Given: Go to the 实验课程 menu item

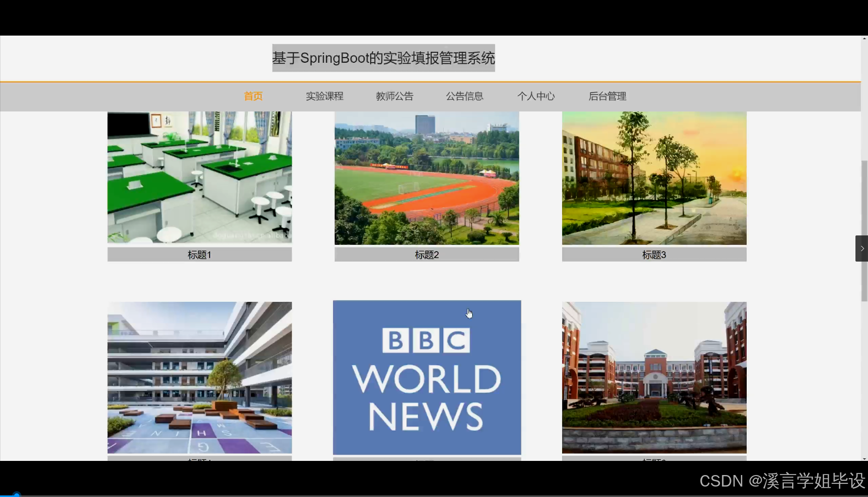Looking at the screenshot, I should 325,96.
